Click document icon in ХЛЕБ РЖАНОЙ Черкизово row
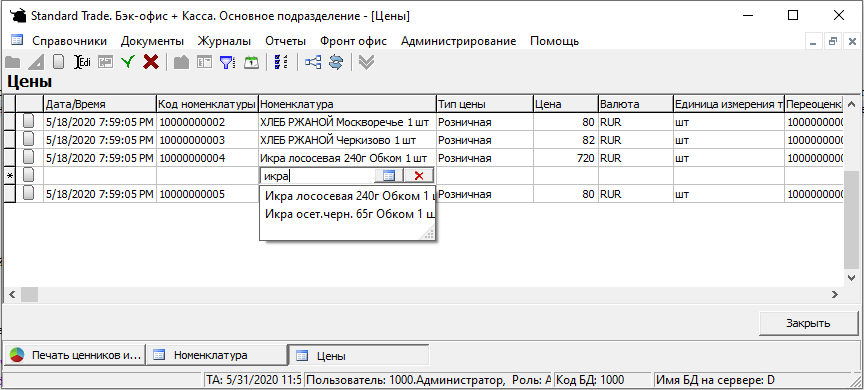The image size is (864, 390). (x=29, y=139)
